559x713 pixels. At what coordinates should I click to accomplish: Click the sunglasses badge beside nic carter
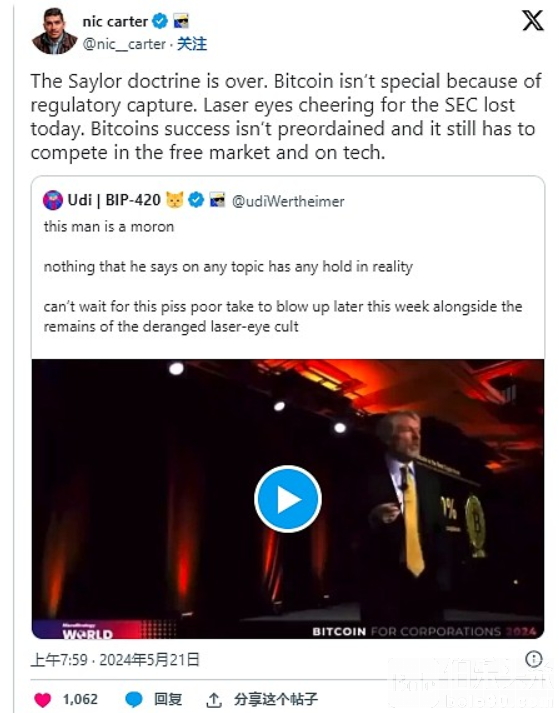point(181,21)
